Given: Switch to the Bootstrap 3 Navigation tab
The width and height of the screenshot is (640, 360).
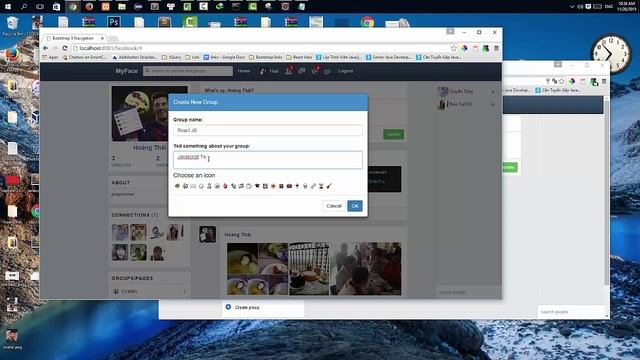Looking at the screenshot, I should coord(73,38).
